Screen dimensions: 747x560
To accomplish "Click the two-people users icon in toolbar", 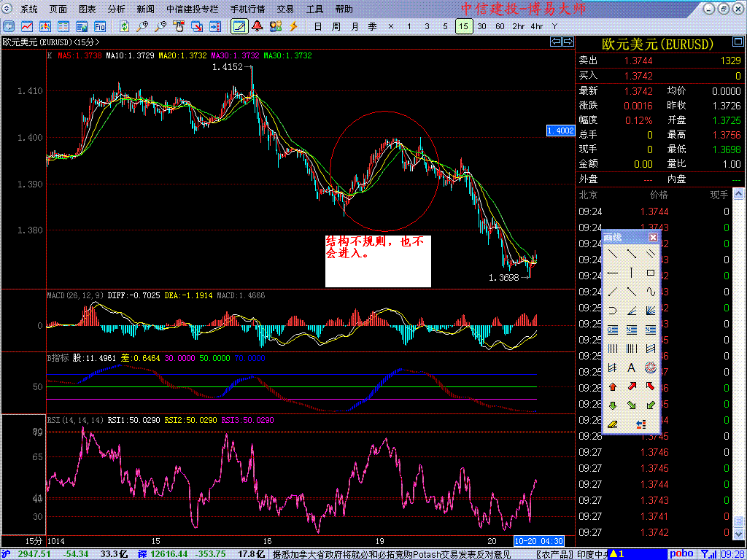I will (x=275, y=26).
